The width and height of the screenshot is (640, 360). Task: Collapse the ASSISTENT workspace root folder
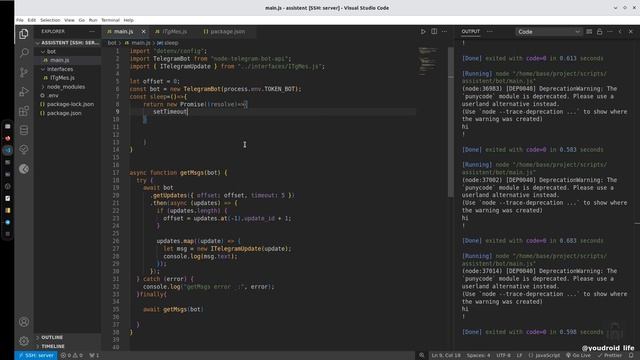(67, 43)
